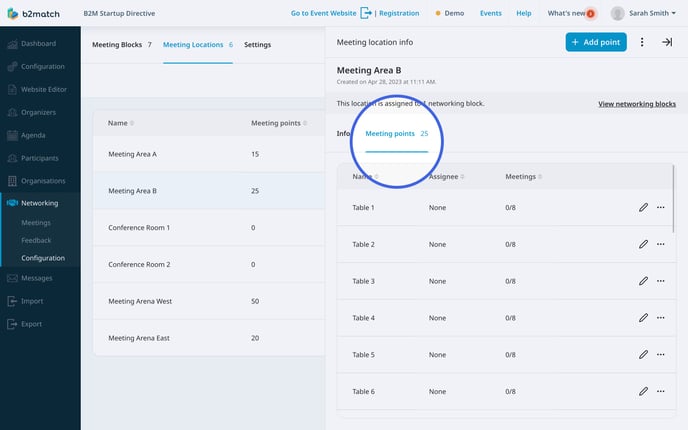Viewport: 688px width, 430px height.
Task: Open the Events link
Action: click(491, 14)
